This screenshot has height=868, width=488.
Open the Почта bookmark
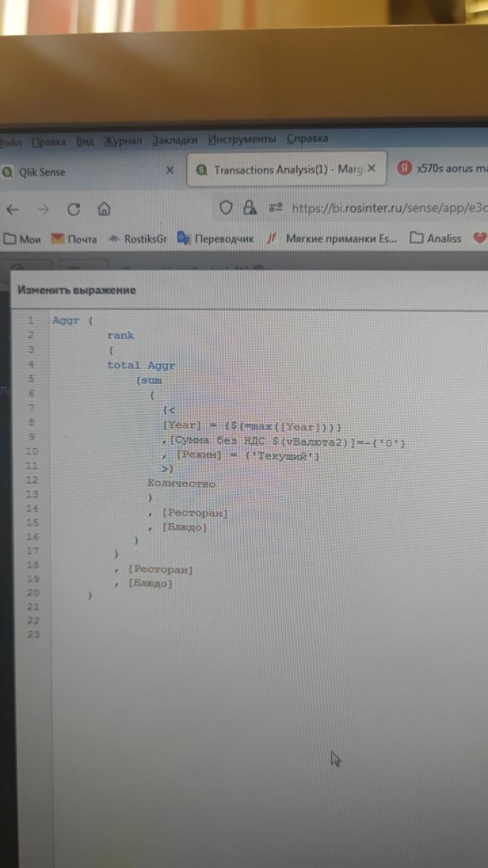74,239
